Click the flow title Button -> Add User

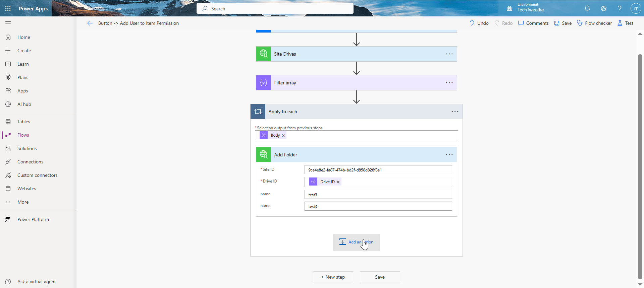[138, 23]
